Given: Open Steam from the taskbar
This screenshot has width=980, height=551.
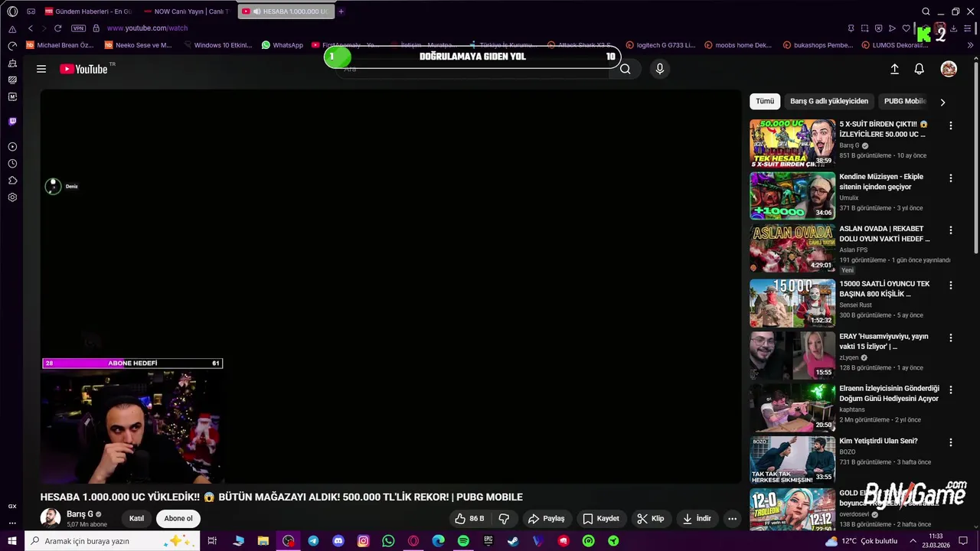Looking at the screenshot, I should tap(513, 541).
